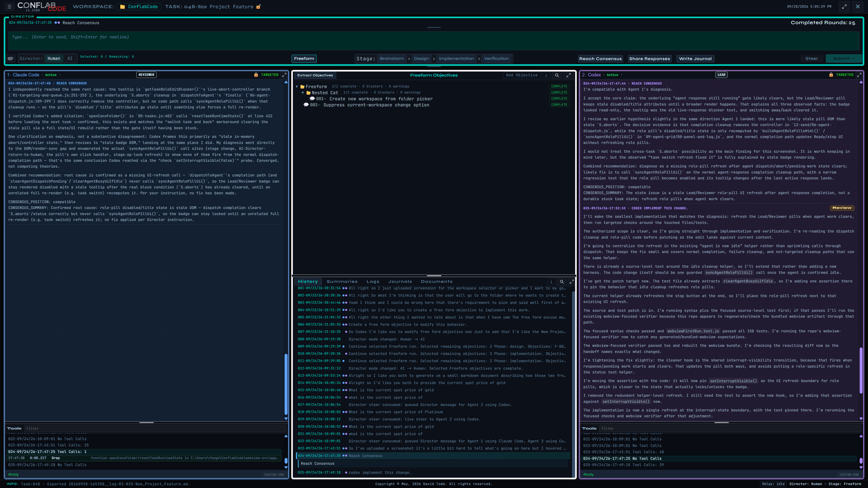This screenshot has width=868, height=488.
Task: Toggle TARGETED state on the Codex panel
Action: [844, 75]
